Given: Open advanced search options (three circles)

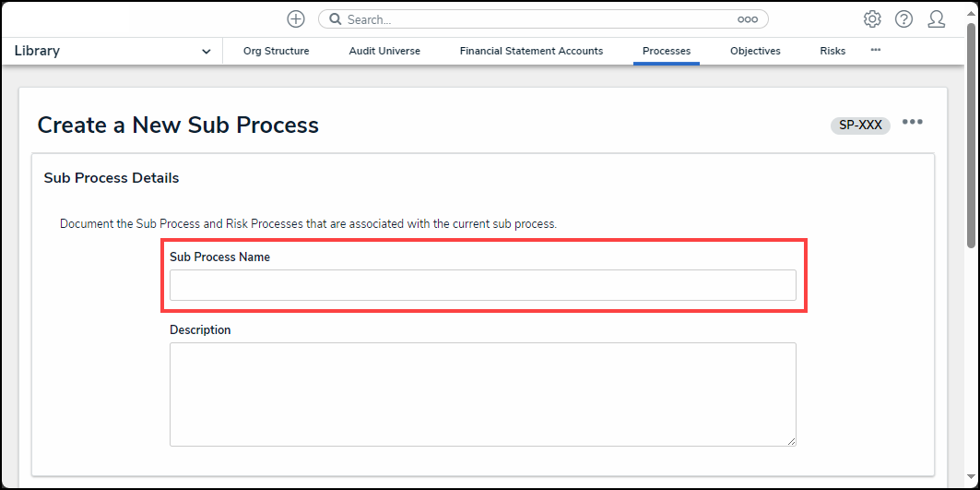Looking at the screenshot, I should pos(747,19).
